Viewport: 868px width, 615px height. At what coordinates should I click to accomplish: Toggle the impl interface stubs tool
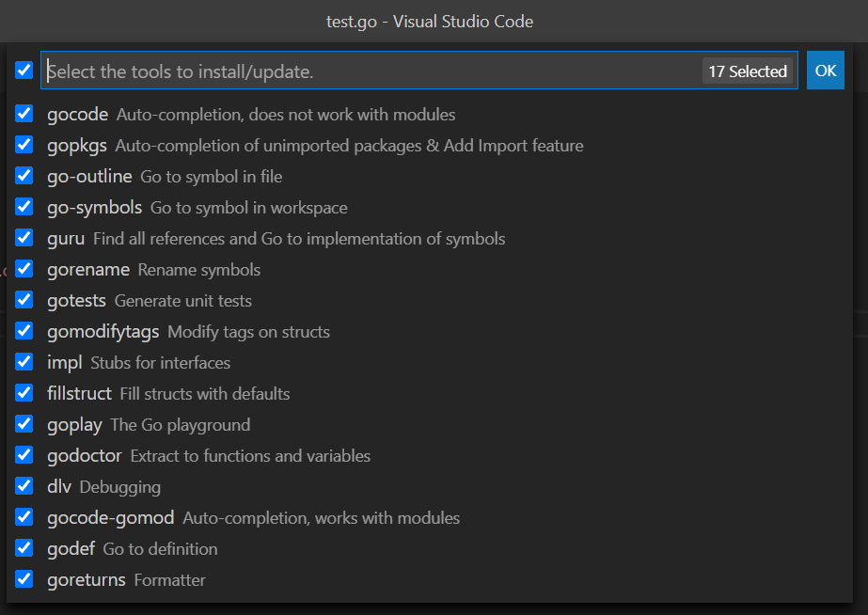pos(24,362)
